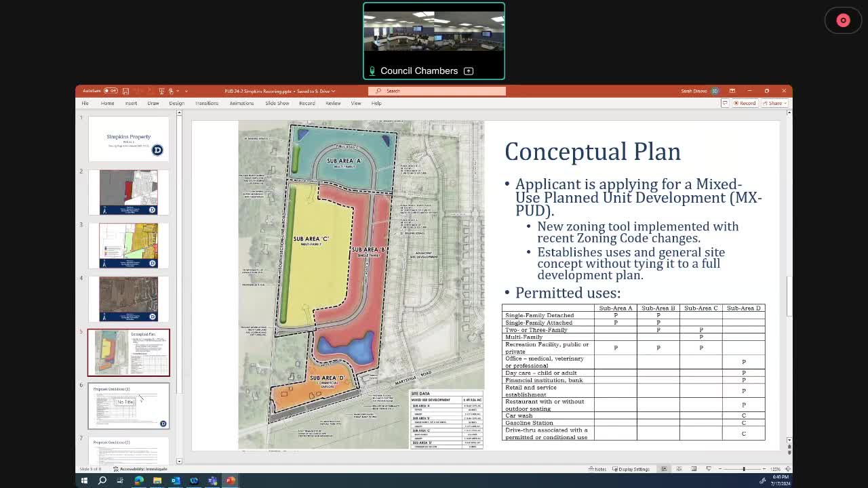This screenshot has height=488, width=868.
Task: Adjust the zoom slider at bottom right
Action: click(744, 468)
